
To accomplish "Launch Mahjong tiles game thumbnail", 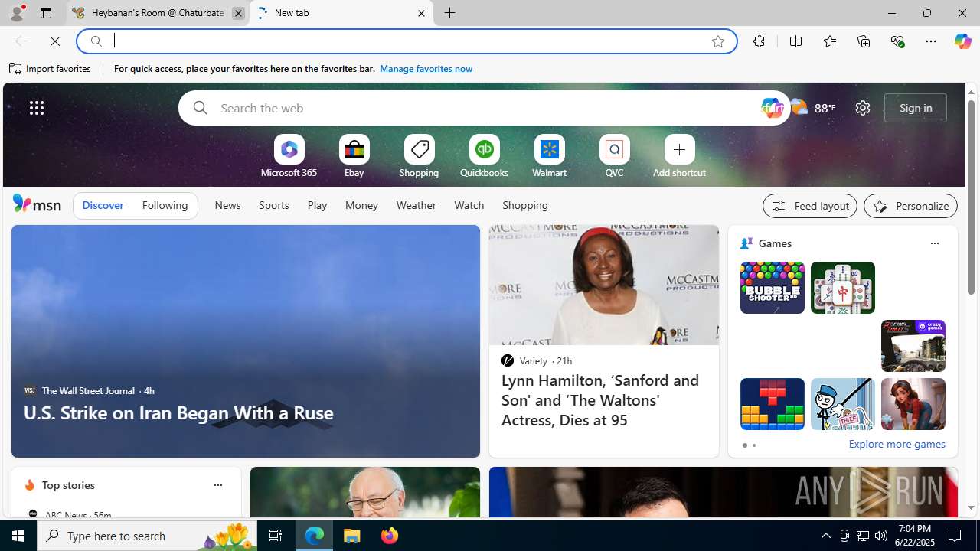I will 842,288.
